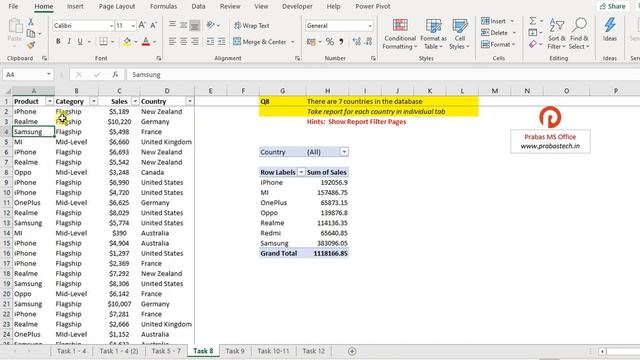Click Increase Indent icon
This screenshot has width=640, height=360.
[222, 41]
